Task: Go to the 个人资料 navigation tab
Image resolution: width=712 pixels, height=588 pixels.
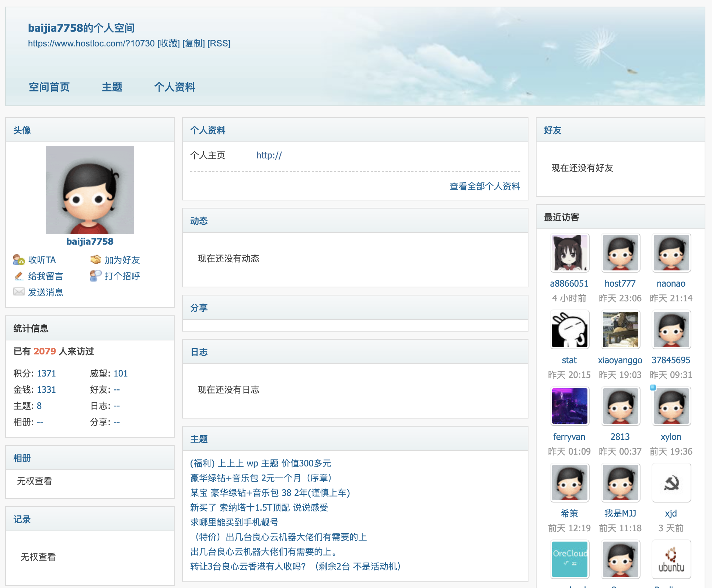Action: 174,87
